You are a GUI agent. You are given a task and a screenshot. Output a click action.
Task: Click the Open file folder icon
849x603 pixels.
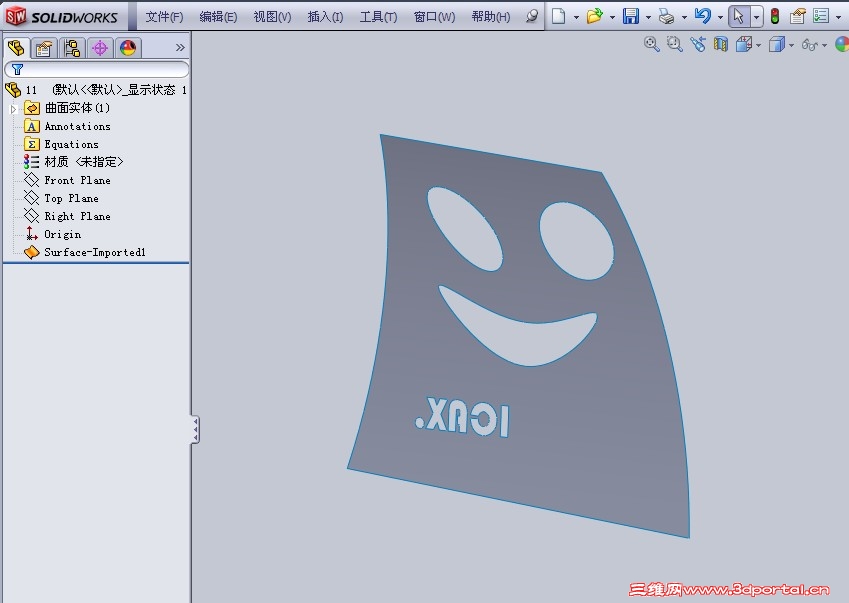[595, 16]
